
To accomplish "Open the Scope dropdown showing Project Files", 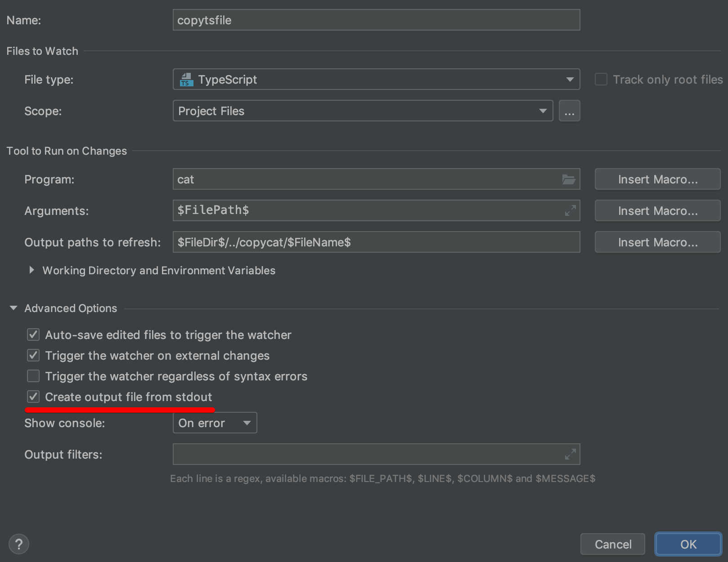I will (x=362, y=111).
